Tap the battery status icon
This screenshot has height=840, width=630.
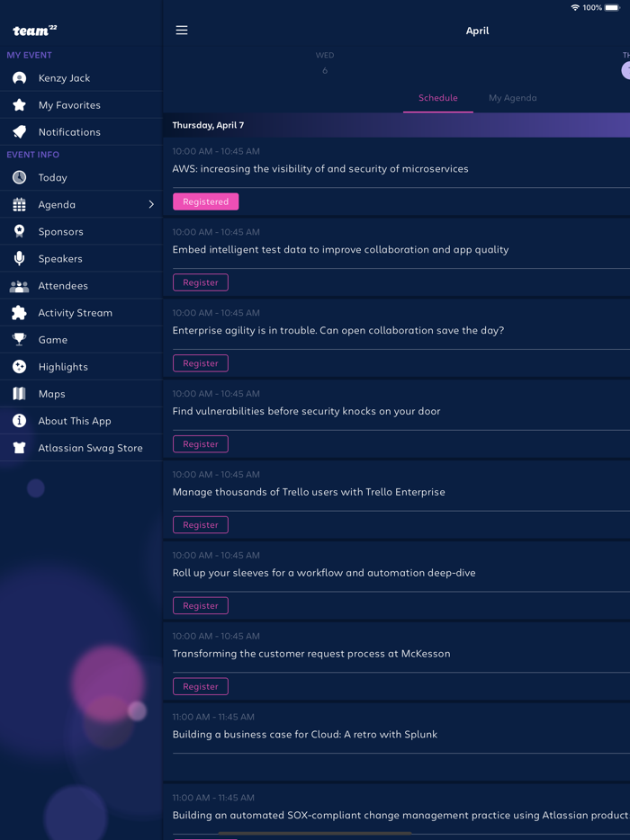coord(612,7)
